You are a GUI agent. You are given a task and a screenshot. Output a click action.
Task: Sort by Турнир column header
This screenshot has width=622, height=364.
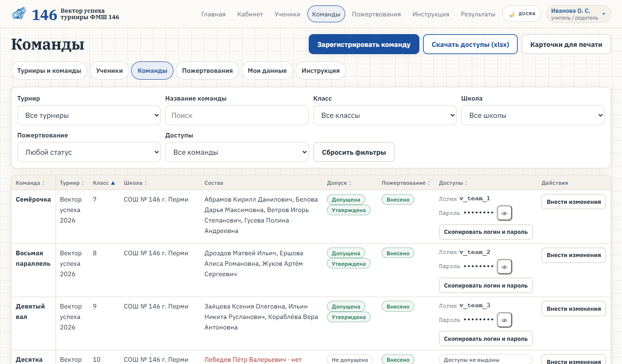click(72, 183)
